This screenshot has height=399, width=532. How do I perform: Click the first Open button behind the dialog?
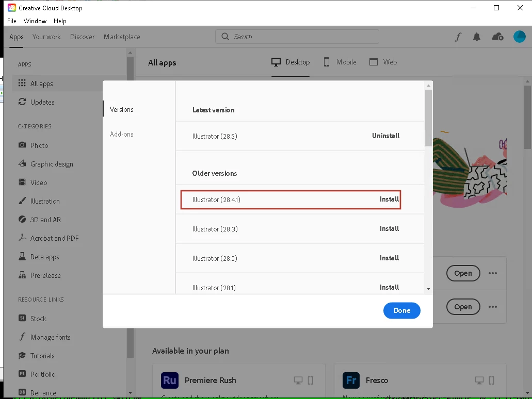coord(463,273)
